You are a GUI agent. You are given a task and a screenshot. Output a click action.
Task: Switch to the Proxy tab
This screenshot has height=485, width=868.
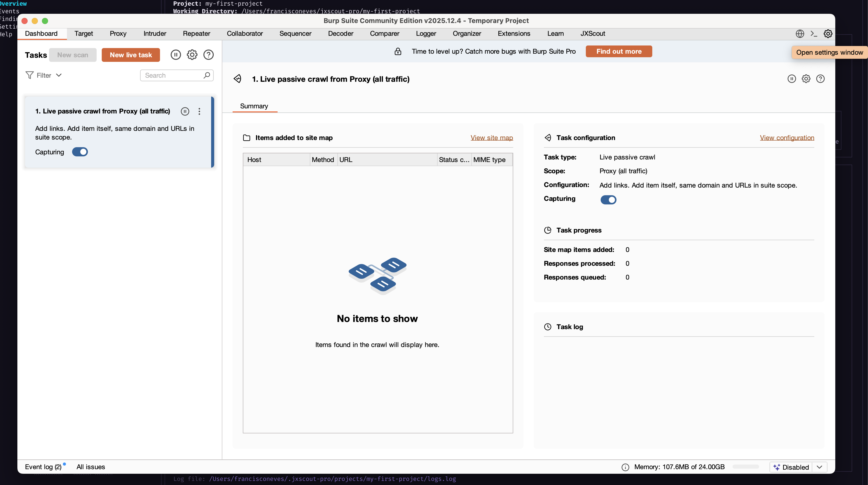118,34
